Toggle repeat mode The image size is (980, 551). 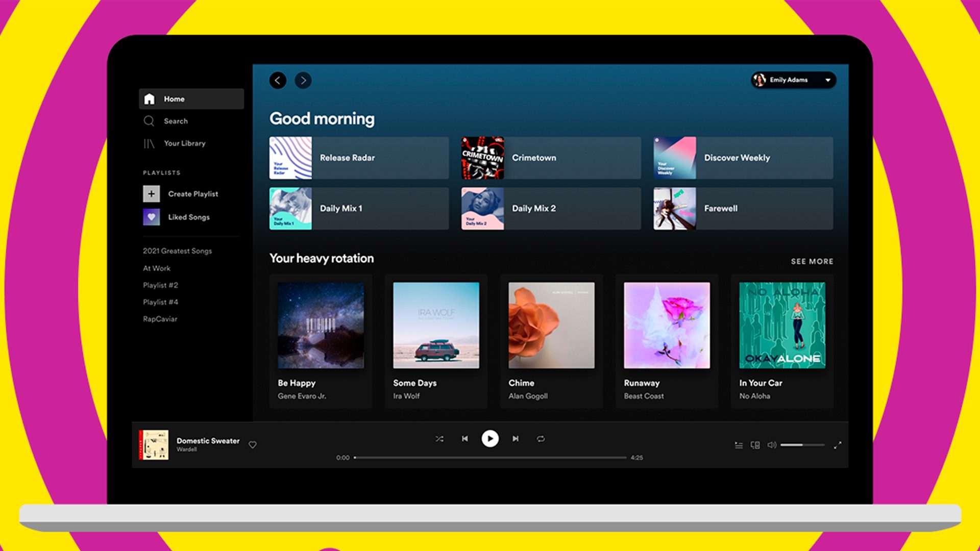541,439
